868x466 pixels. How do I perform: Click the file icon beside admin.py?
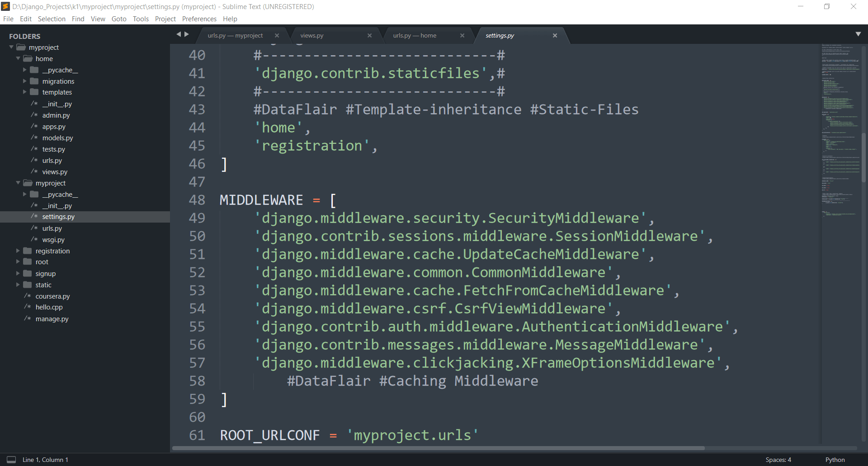[x=33, y=115]
